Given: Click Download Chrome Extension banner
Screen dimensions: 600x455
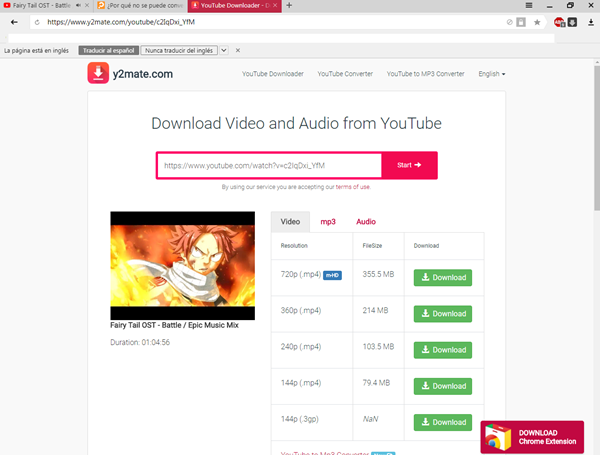Looking at the screenshot, I should pyautogui.click(x=532, y=437).
